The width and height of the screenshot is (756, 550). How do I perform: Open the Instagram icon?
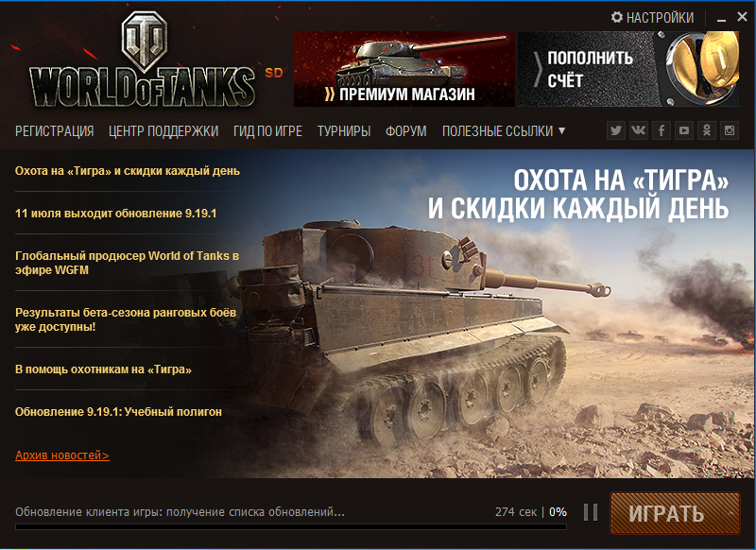coord(729,130)
